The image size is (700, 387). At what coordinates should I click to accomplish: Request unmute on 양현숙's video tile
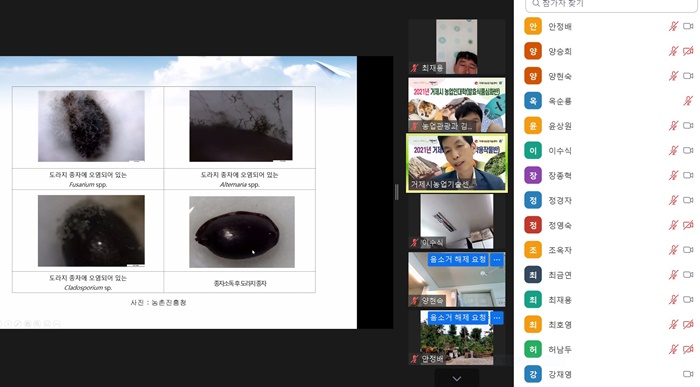point(458,259)
